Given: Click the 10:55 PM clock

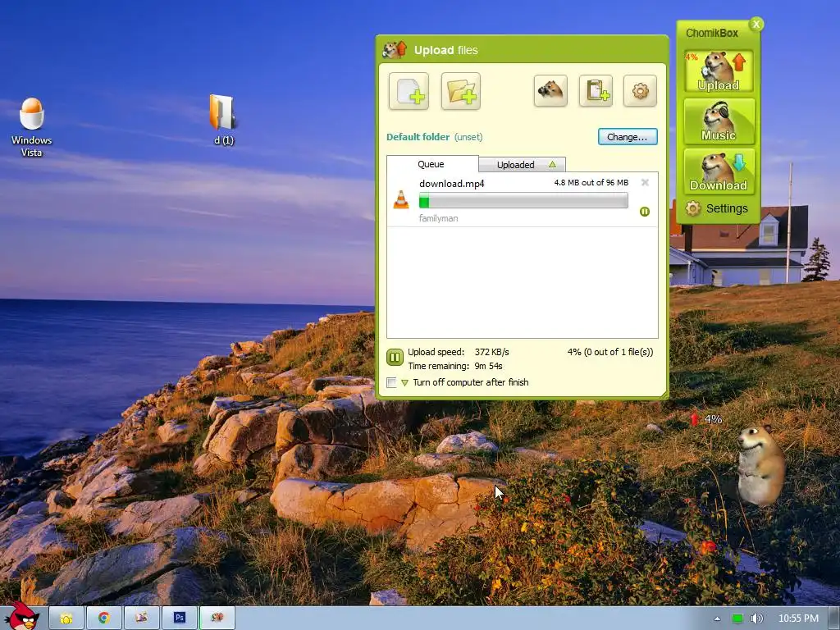Looking at the screenshot, I should click(798, 619).
